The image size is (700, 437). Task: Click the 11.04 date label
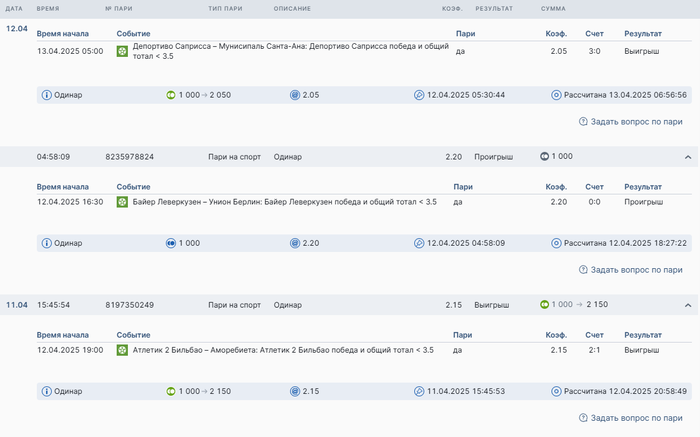(x=17, y=304)
